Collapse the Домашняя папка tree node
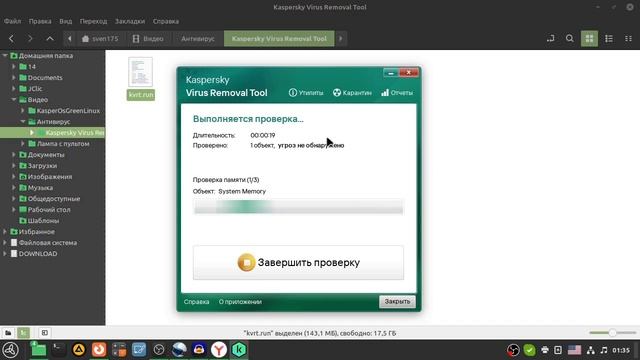 5,56
